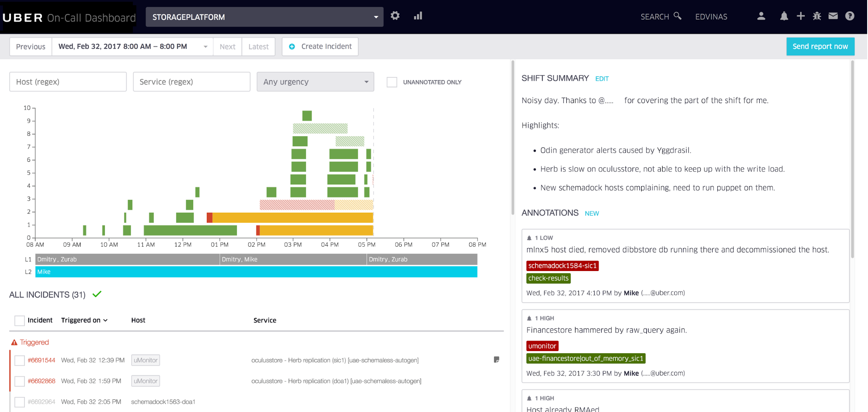This screenshot has width=868, height=412.
Task: Check the box for incident #6691544
Action: click(x=20, y=361)
